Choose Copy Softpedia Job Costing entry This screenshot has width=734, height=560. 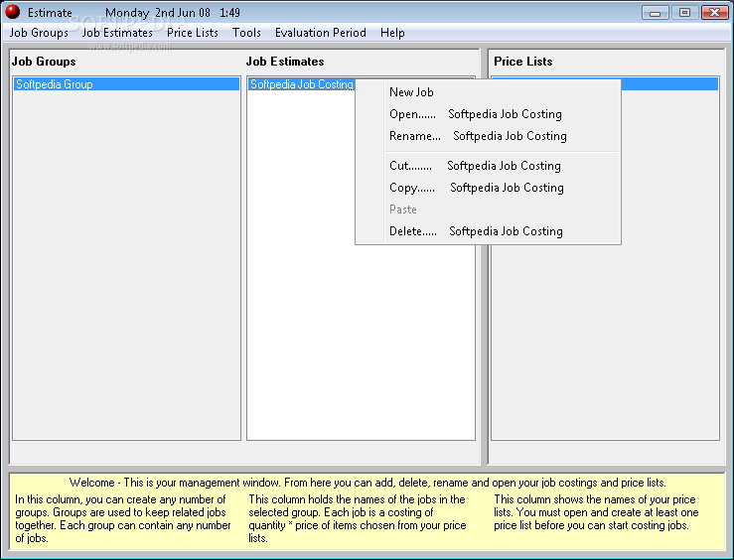click(489, 188)
